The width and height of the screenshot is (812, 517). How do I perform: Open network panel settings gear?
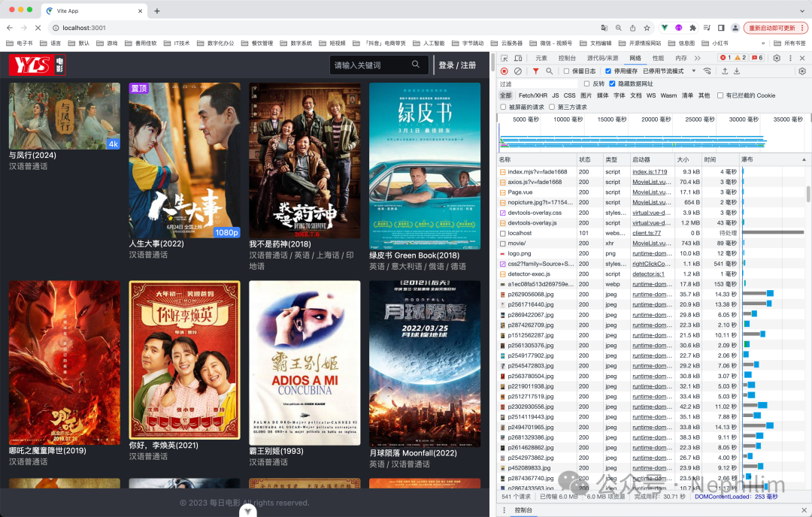tap(801, 71)
